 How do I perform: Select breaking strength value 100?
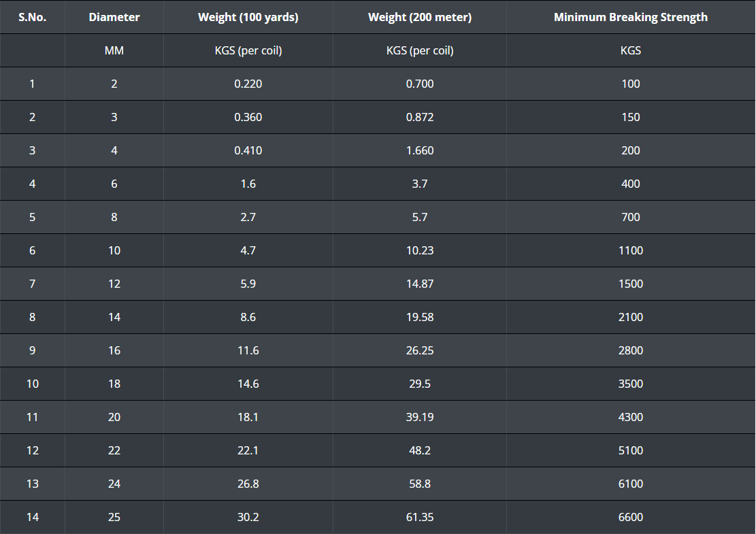[x=631, y=84]
